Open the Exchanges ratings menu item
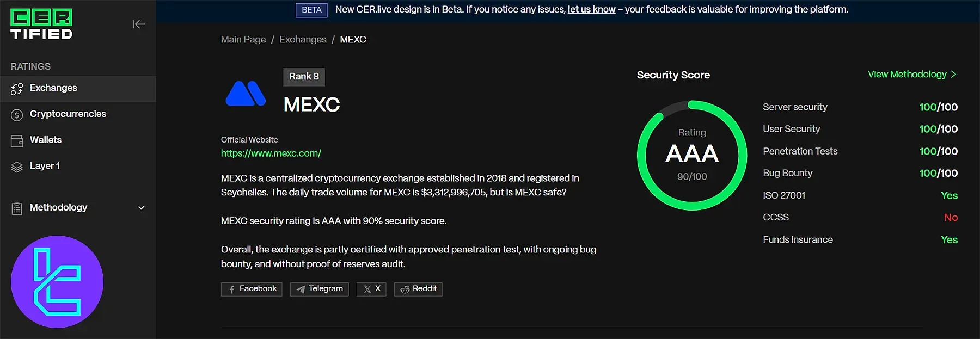Screen dimensions: 980x339 click(x=53, y=88)
